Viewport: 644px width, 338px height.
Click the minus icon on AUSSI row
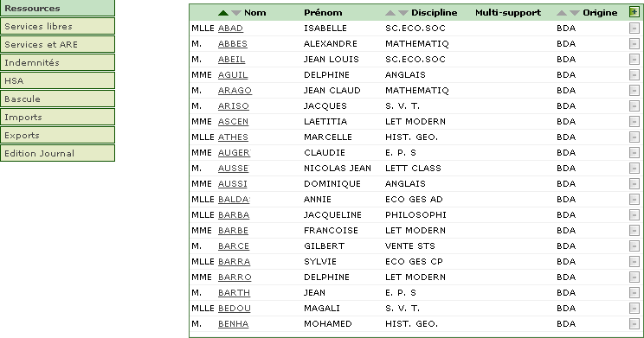coord(634,184)
